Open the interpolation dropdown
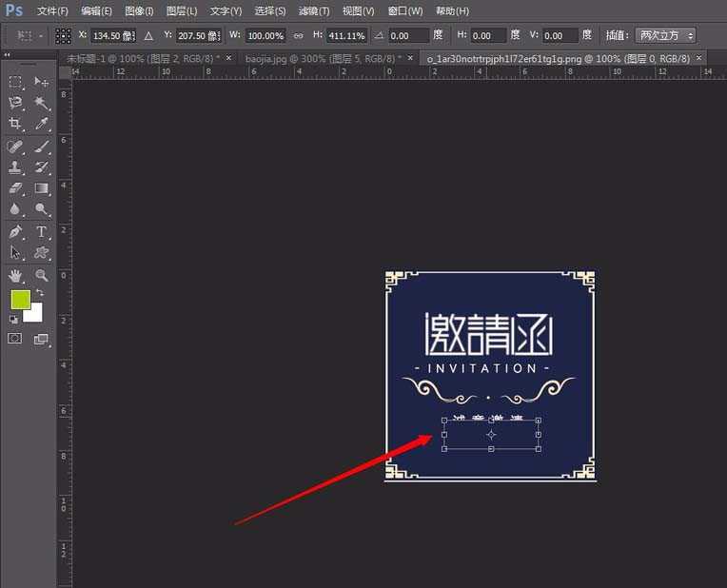This screenshot has height=588, width=727. (x=666, y=35)
